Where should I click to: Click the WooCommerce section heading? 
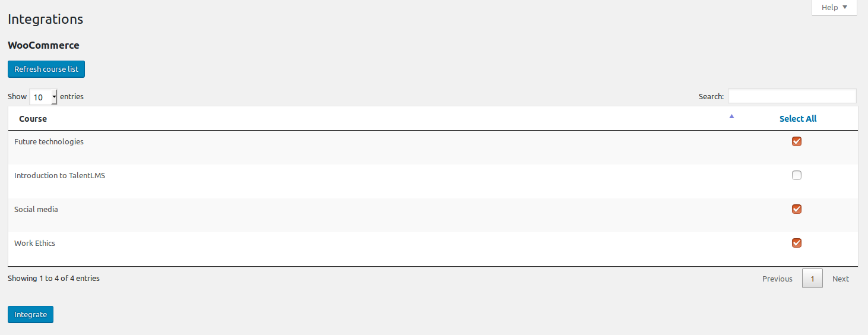[43, 45]
